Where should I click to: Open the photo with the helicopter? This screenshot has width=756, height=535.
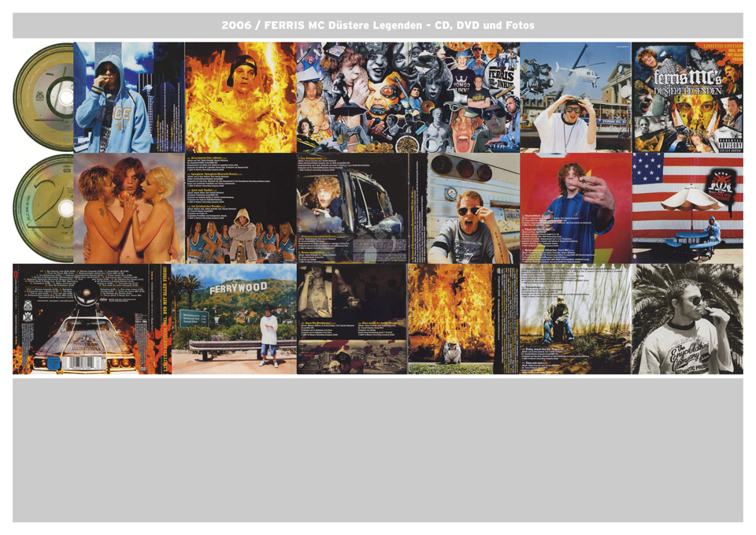click(575, 97)
